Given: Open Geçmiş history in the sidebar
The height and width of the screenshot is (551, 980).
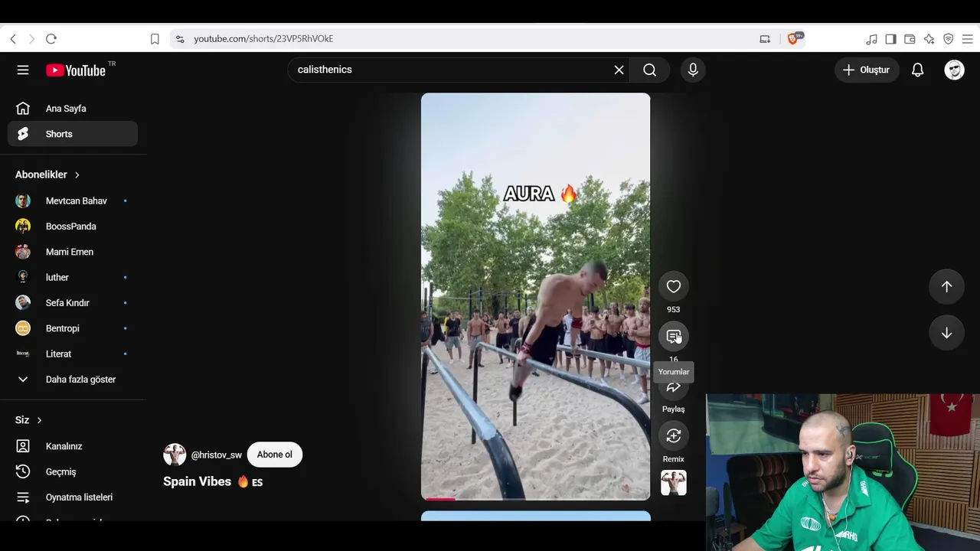Looking at the screenshot, I should point(73,471).
